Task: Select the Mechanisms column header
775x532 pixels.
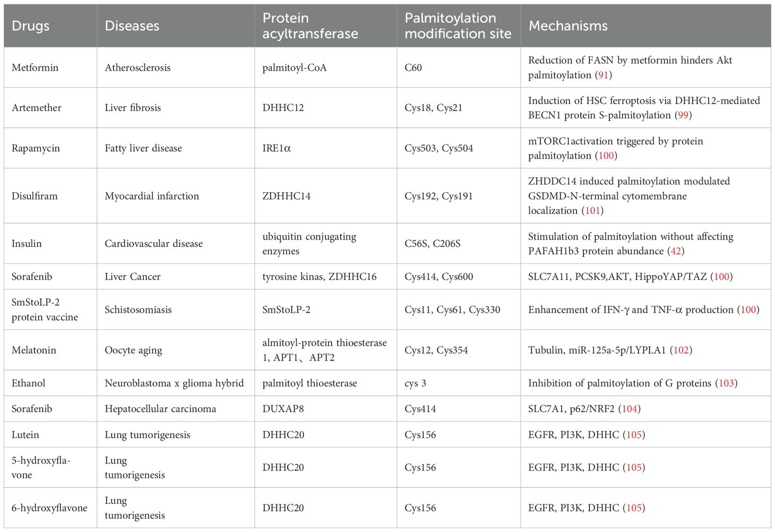Action: pyautogui.click(x=568, y=26)
